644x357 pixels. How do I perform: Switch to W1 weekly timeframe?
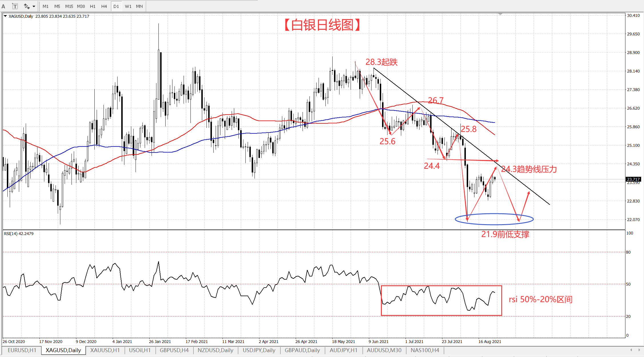point(128,6)
